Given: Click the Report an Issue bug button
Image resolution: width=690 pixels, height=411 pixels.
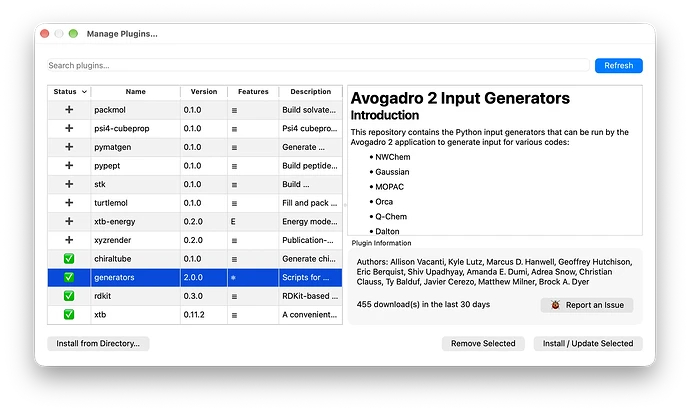Looking at the screenshot, I should point(587,305).
